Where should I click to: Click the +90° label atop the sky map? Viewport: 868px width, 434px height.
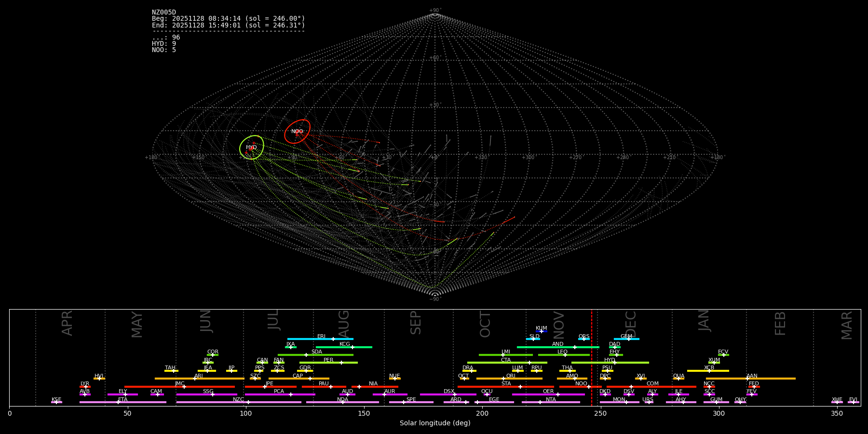pos(435,11)
